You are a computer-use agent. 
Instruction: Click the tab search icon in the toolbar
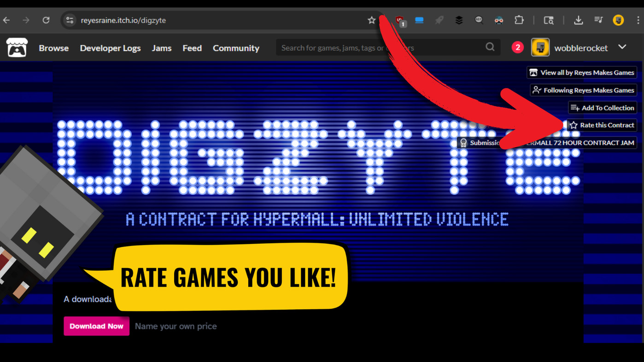point(548,20)
